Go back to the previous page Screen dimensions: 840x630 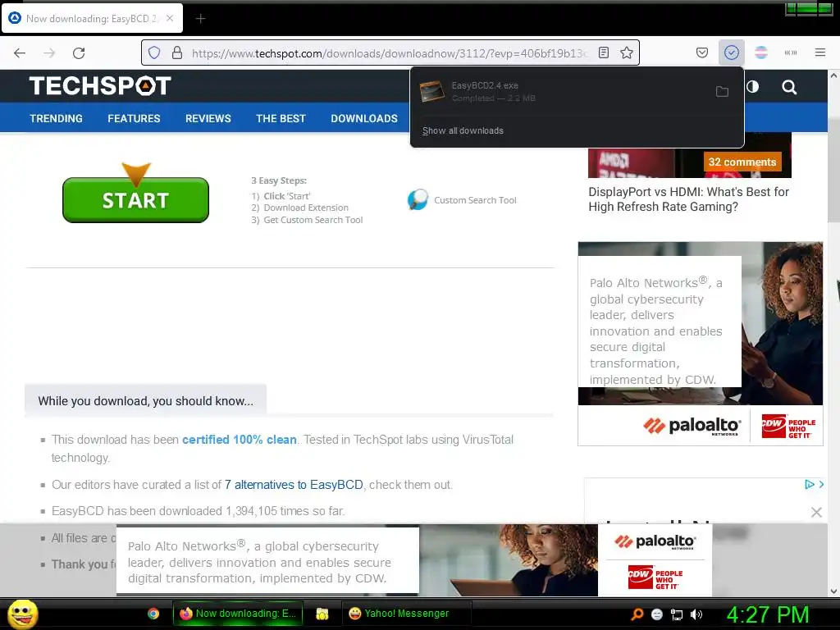[20, 53]
